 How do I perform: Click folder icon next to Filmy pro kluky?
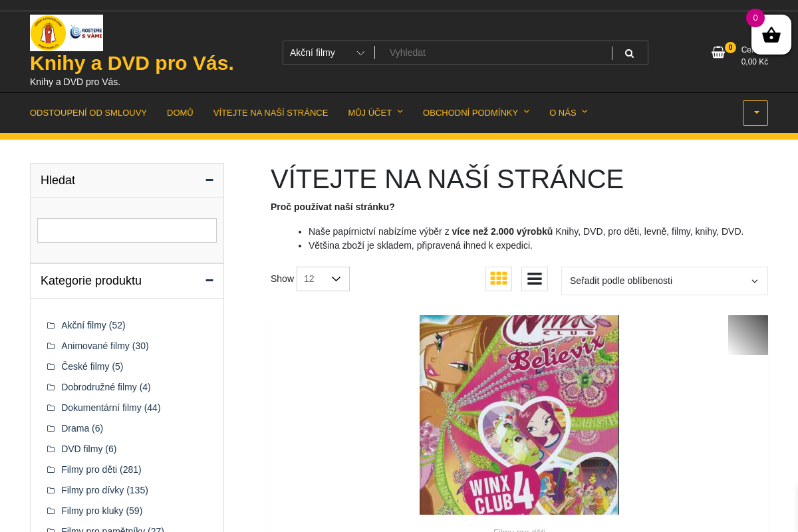[x=51, y=511]
